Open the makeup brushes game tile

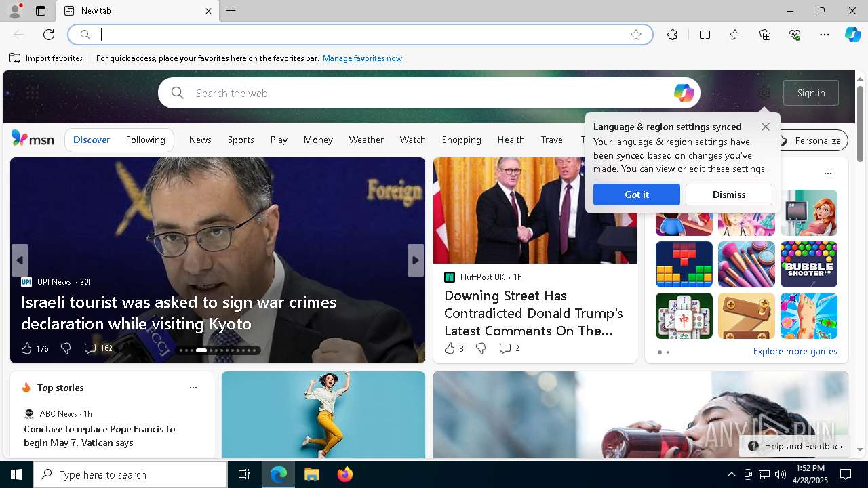(x=747, y=264)
